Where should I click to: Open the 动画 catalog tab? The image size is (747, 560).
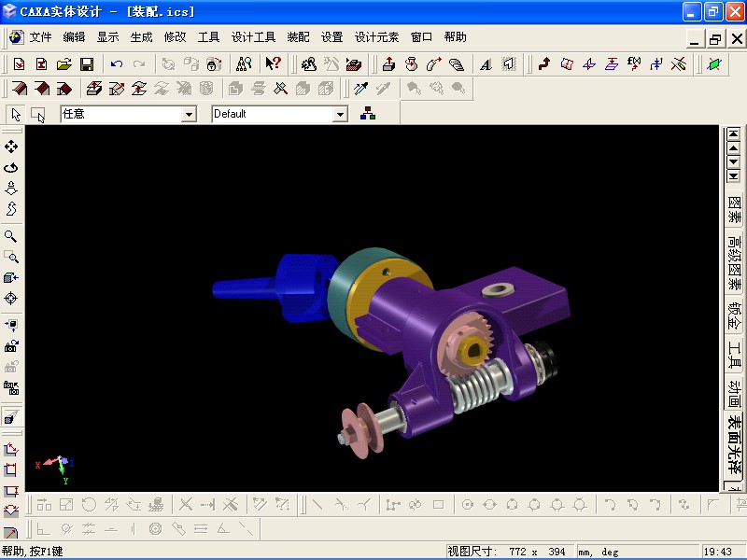734,392
